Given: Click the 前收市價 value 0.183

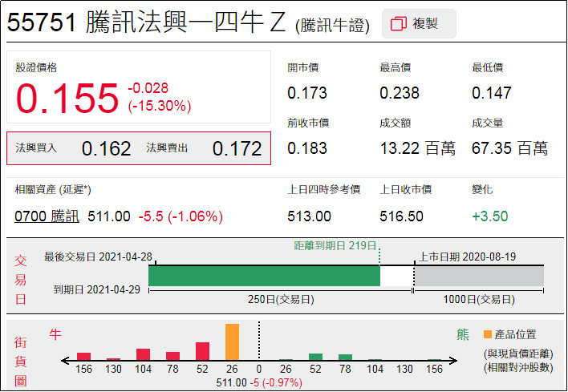Looking at the screenshot, I should [307, 148].
